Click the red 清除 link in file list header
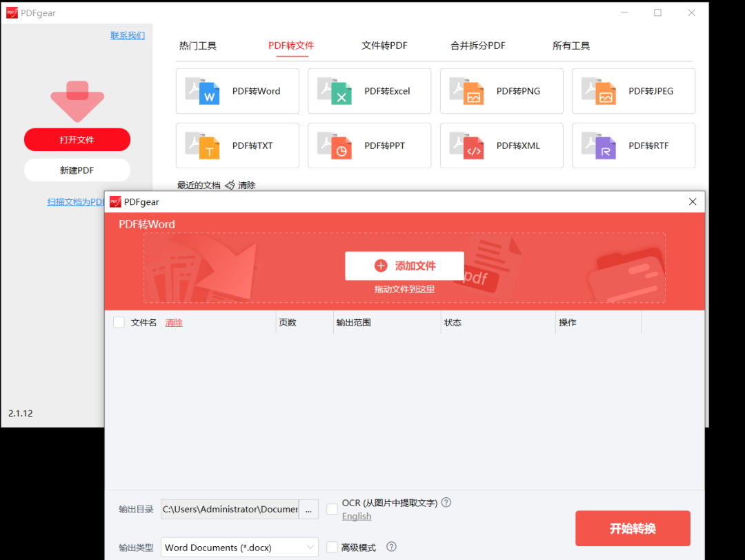 tap(174, 323)
